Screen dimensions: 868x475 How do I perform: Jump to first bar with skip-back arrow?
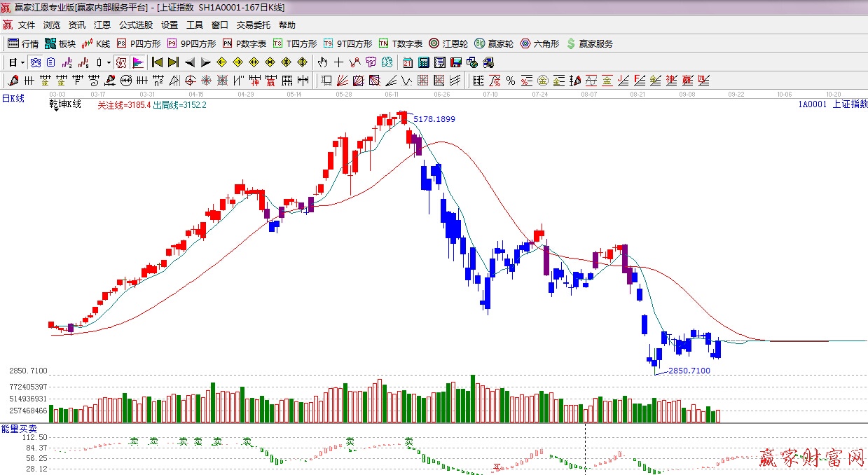[x=157, y=62]
